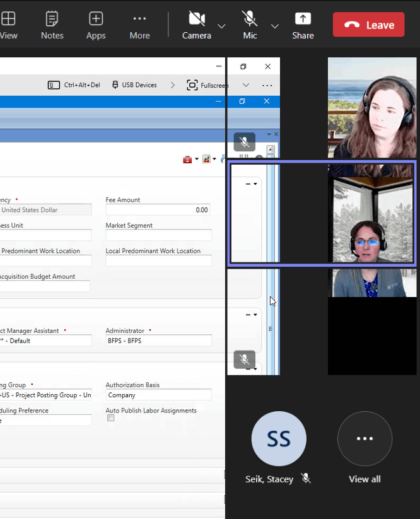The width and height of the screenshot is (420, 519).
Task: Click the Authorization Basis Company field
Action: 158,395
